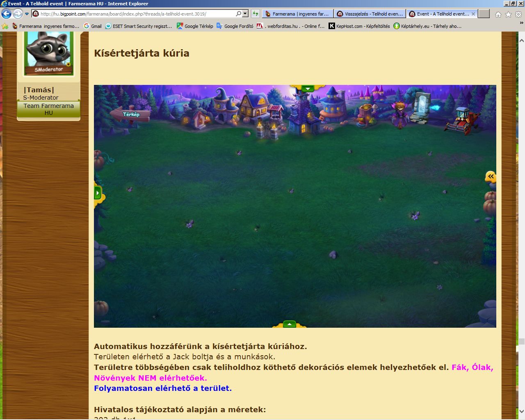Viewport: 525px width, 420px height.
Task: Switch to the 'Visszajelzés - Telihold even...' tab
Action: click(370, 14)
